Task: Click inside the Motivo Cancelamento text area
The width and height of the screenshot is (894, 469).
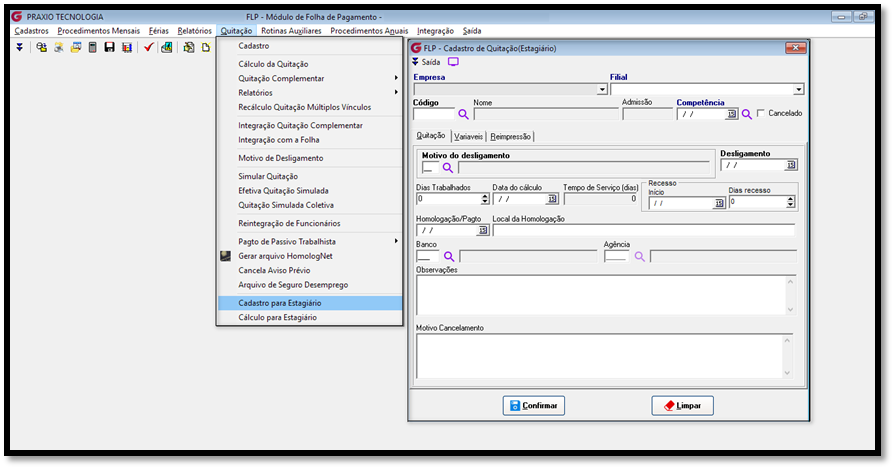Action: point(599,356)
